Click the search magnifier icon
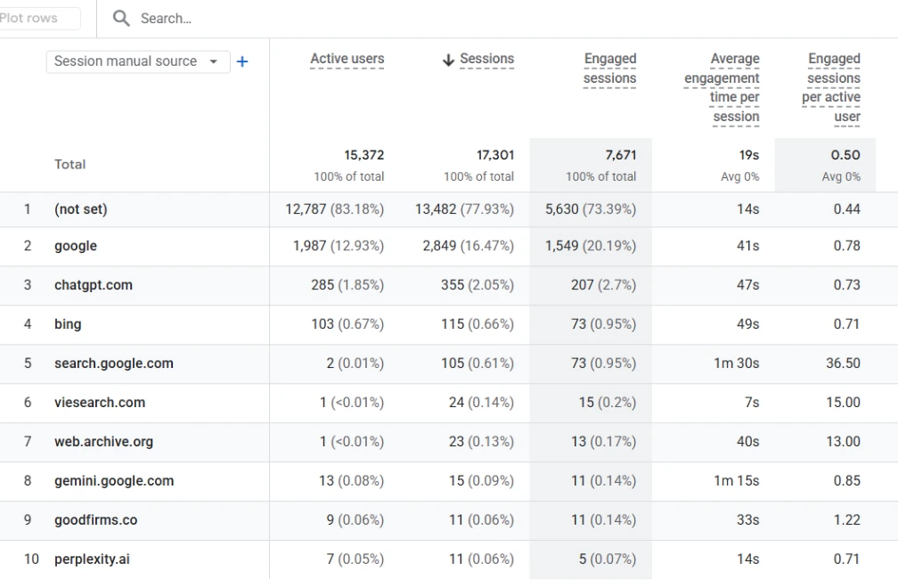This screenshot has width=898, height=588. click(121, 19)
